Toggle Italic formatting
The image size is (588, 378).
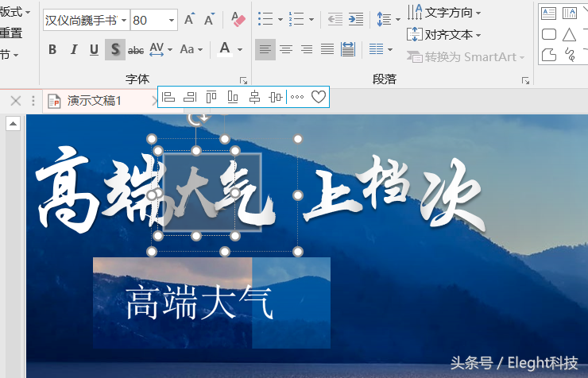pyautogui.click(x=74, y=49)
